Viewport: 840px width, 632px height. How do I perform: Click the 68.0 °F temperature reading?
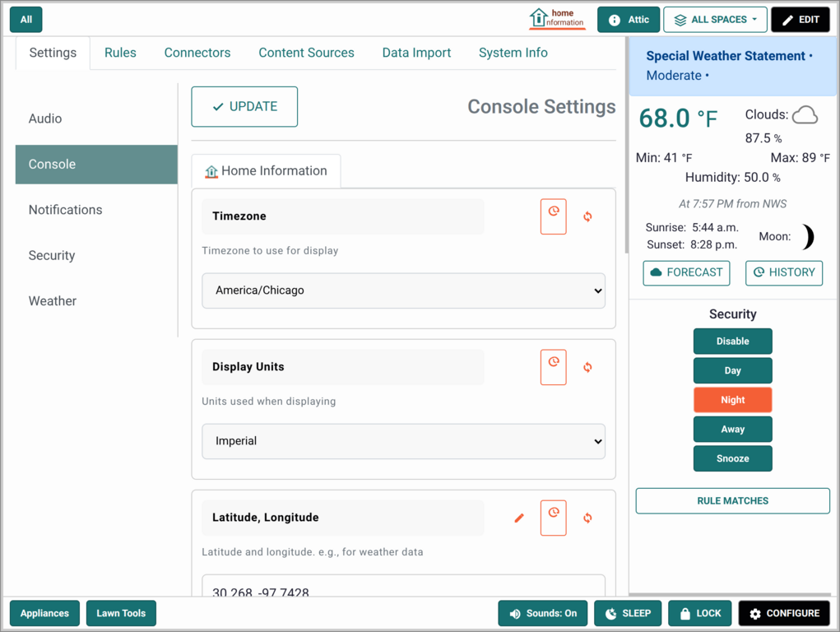[678, 118]
